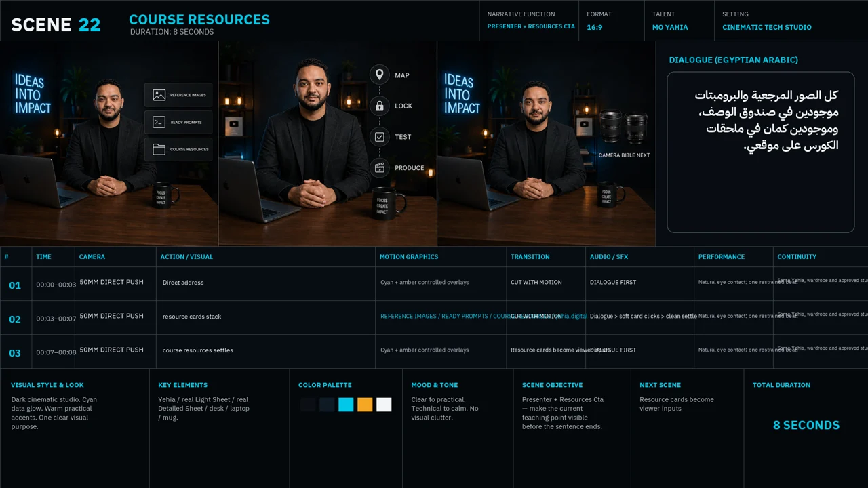
Task: Open the storyboard frame with camera lenses
Action: [x=547, y=143]
